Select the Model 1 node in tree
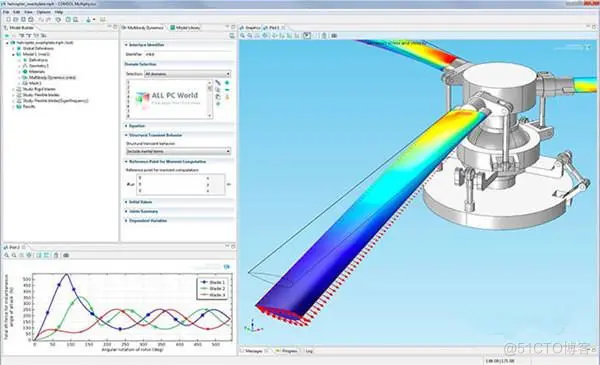The image size is (600, 365). coord(36,54)
